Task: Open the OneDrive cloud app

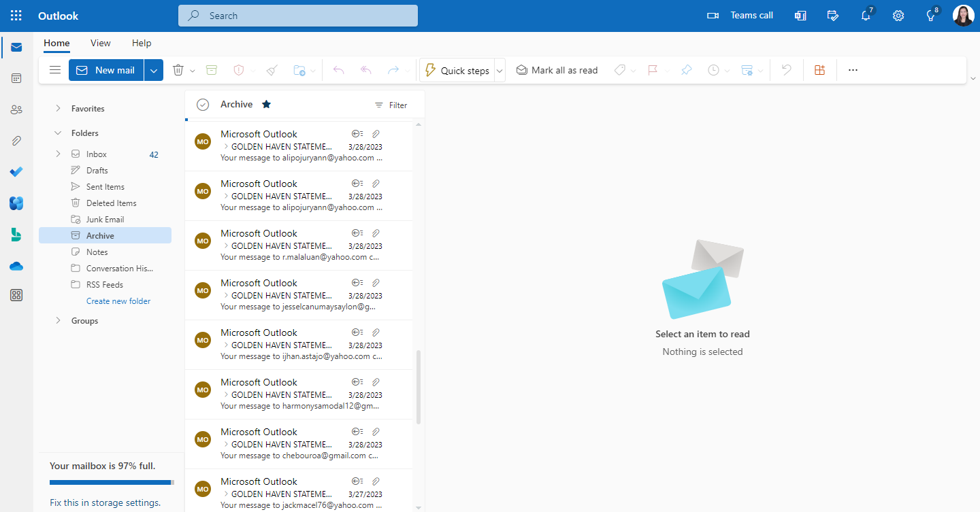Action: point(16,266)
